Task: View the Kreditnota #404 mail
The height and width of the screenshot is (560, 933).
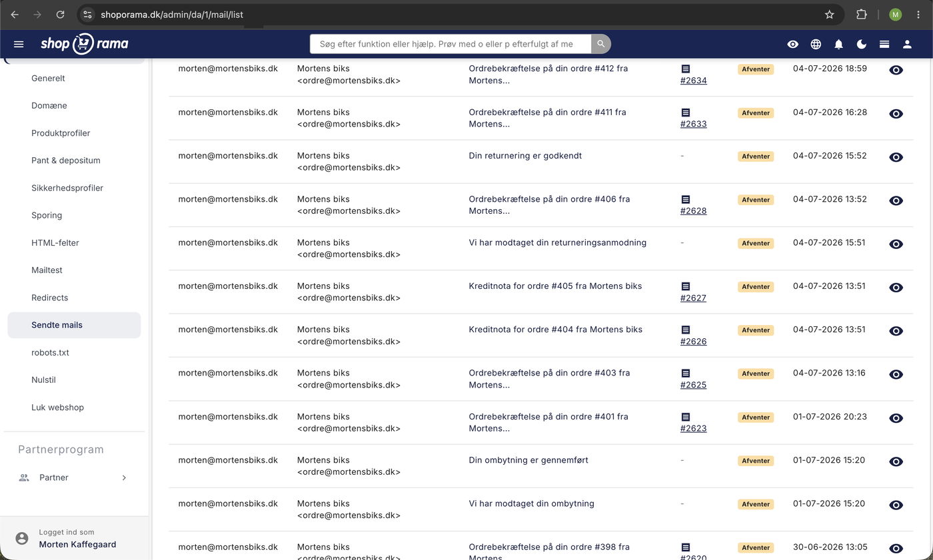Action: [x=896, y=331]
